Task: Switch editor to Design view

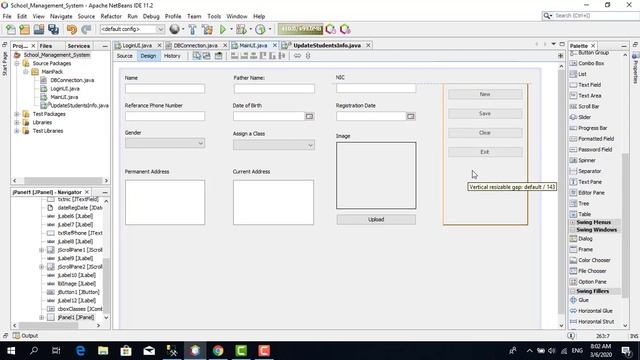Action: pos(148,56)
